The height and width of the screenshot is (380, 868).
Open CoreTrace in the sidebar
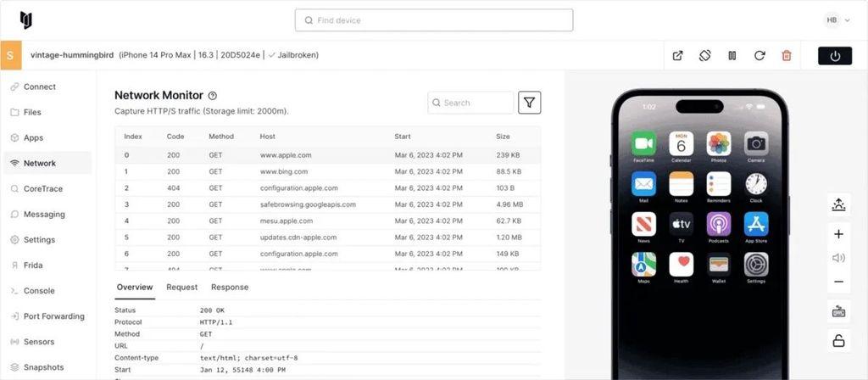point(47,189)
